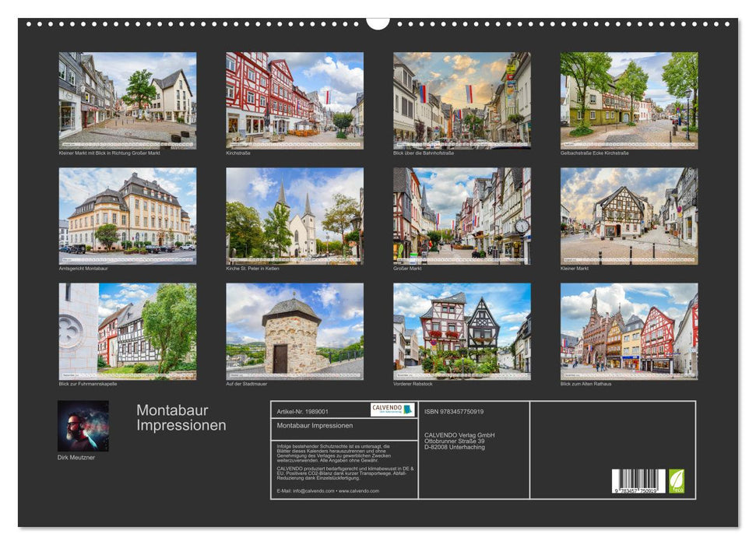Click the calendar hanging hole at top

(378, 22)
